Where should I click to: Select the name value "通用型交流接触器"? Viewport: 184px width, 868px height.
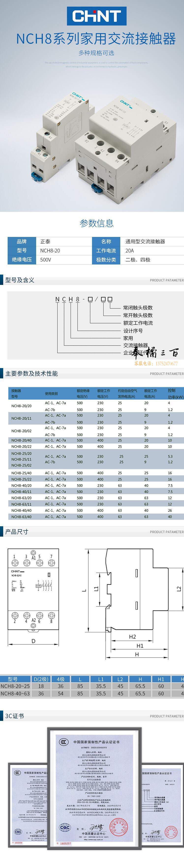point(145,242)
